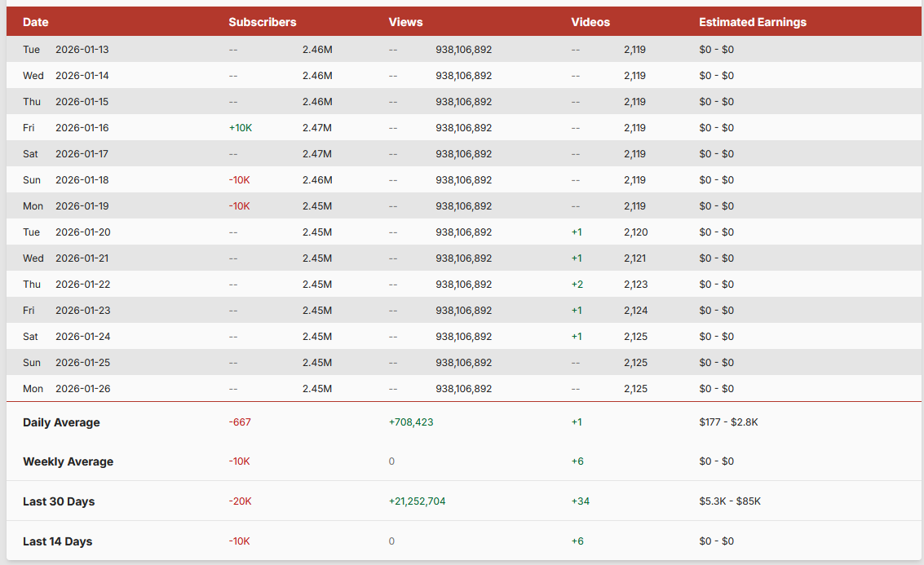
Task: Click the 2,124 videos count on 2026-01-23
Action: 635,311
